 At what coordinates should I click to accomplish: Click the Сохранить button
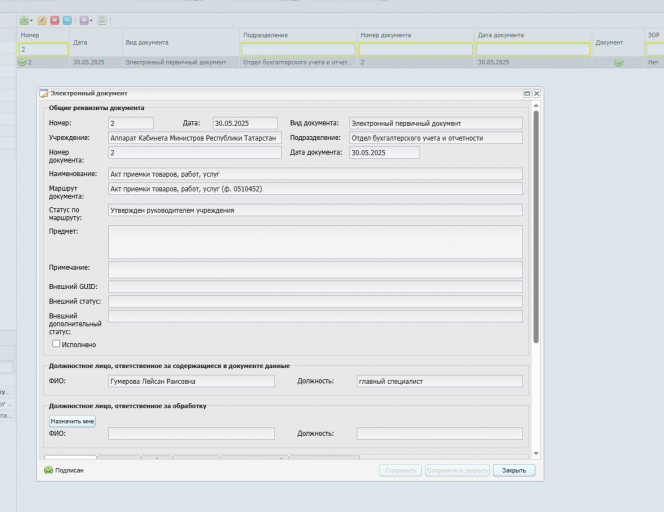pos(400,470)
